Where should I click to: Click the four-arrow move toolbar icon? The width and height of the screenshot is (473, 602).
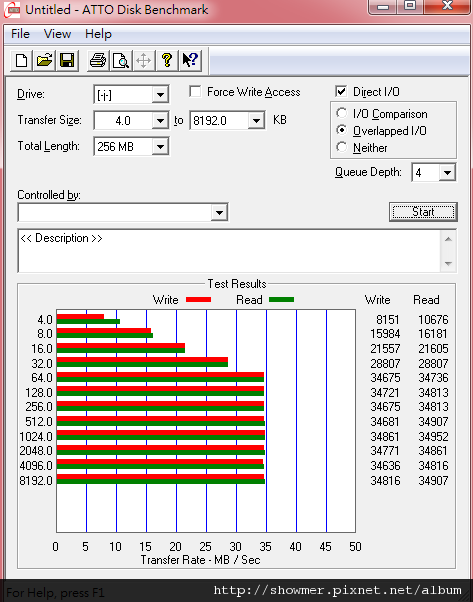point(144,61)
